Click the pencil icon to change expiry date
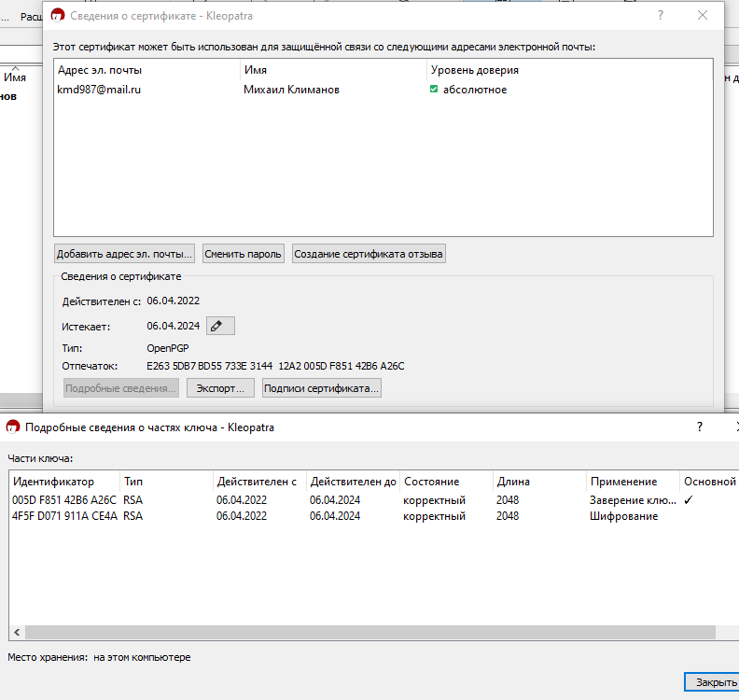 click(x=220, y=326)
